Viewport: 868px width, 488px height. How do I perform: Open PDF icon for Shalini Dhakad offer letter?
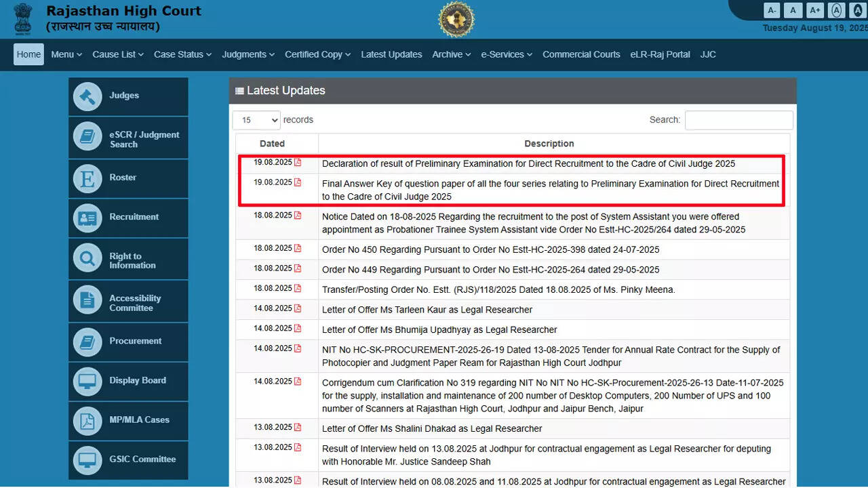[x=298, y=428]
